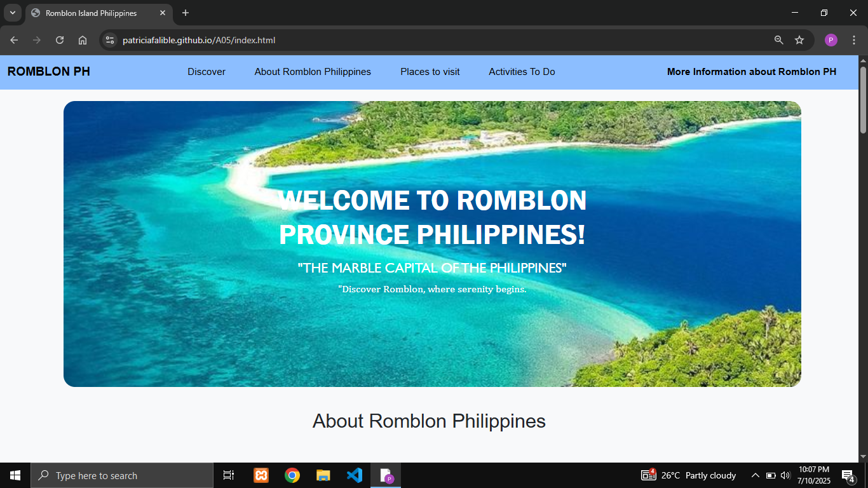Open the Activities To Do link

point(522,72)
